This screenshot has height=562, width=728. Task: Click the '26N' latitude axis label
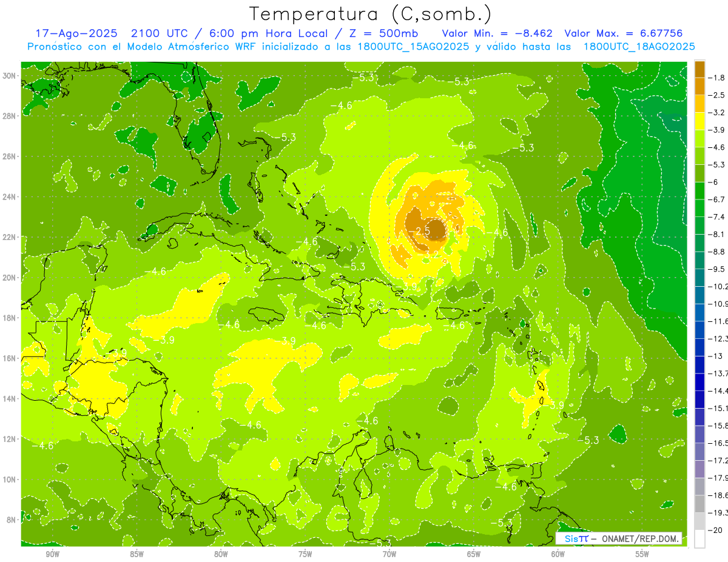pyautogui.click(x=10, y=156)
